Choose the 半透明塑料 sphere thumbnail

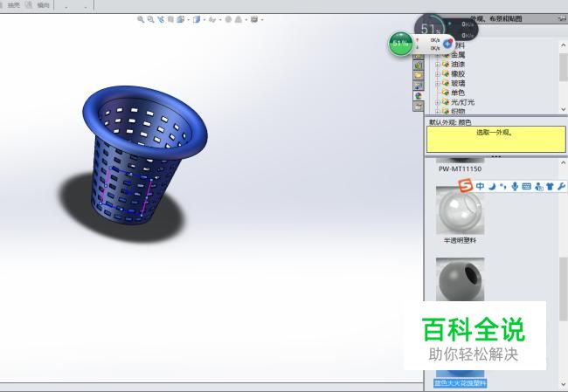[460, 210]
